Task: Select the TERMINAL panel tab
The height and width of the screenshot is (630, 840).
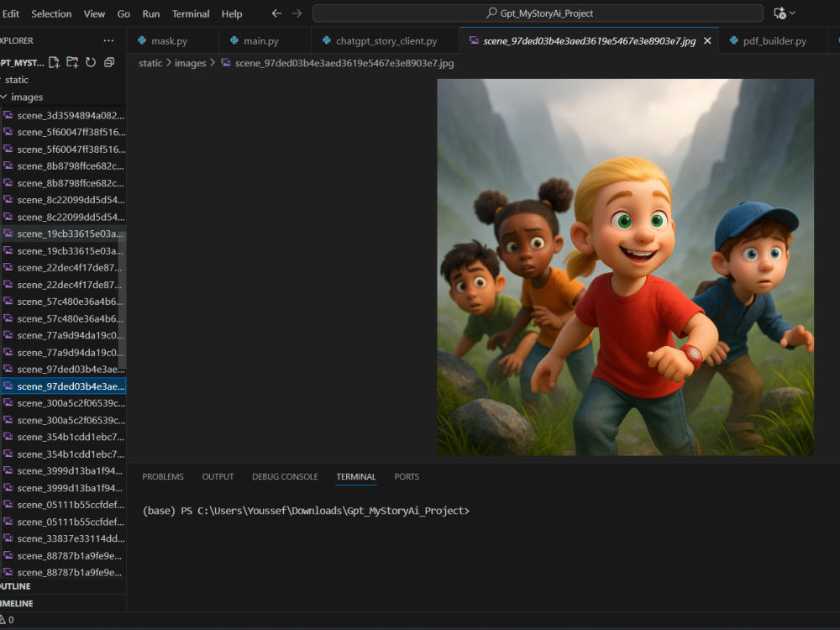Action: click(356, 477)
